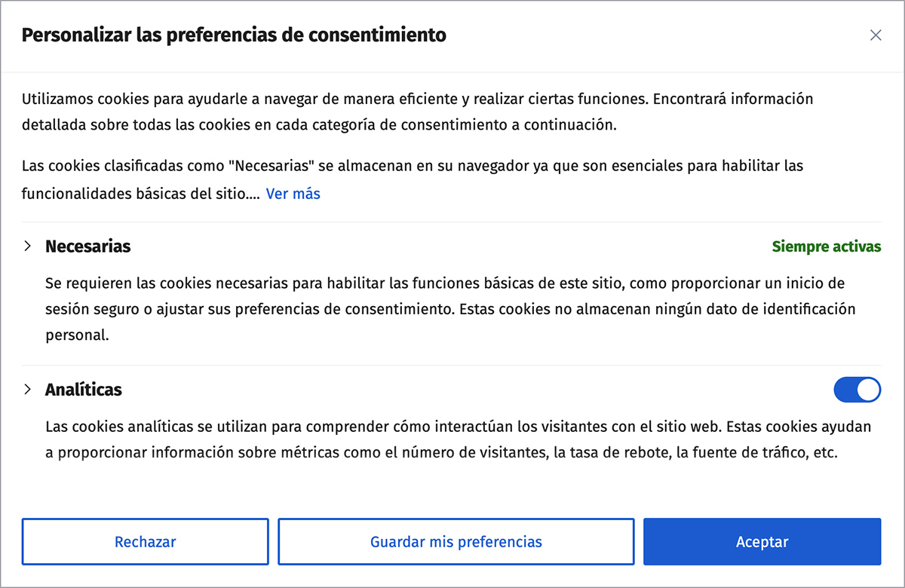The height and width of the screenshot is (588, 905).
Task: Click the Ver más link
Action: [x=293, y=194]
